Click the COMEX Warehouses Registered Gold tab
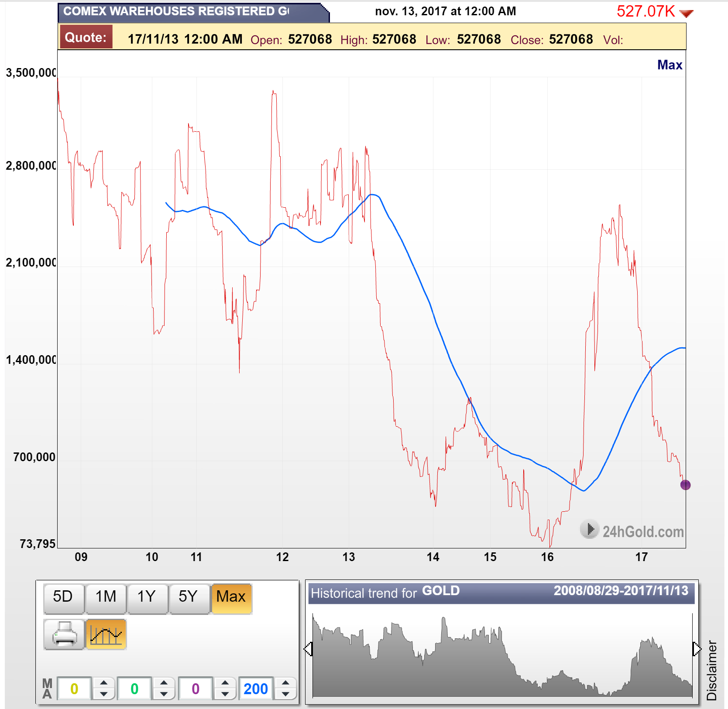This screenshot has height=709, width=728. click(193, 12)
